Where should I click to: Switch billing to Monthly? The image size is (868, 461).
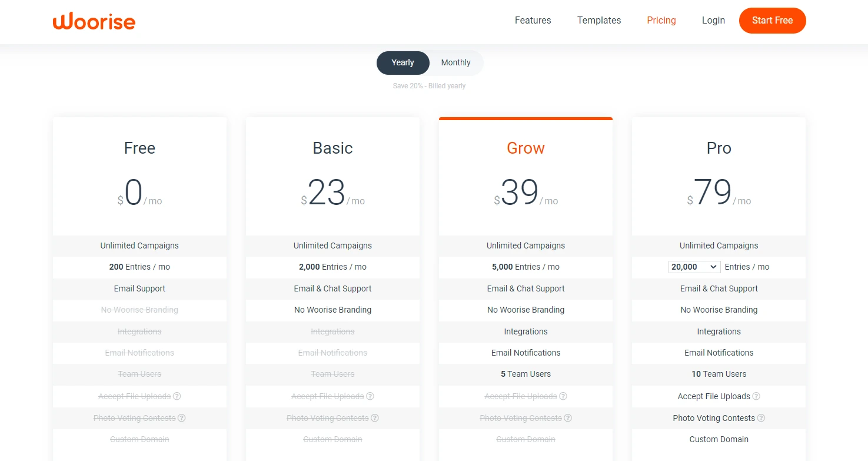click(456, 63)
